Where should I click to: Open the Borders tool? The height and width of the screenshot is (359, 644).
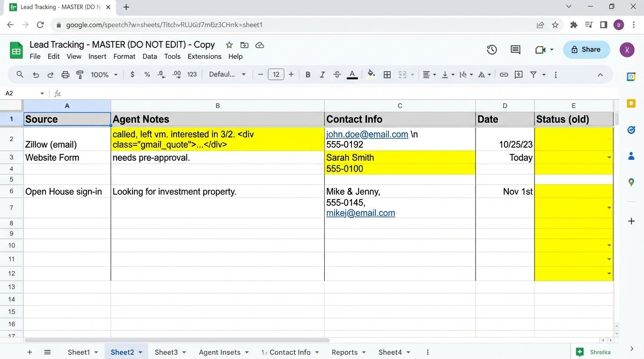pyautogui.click(x=387, y=74)
